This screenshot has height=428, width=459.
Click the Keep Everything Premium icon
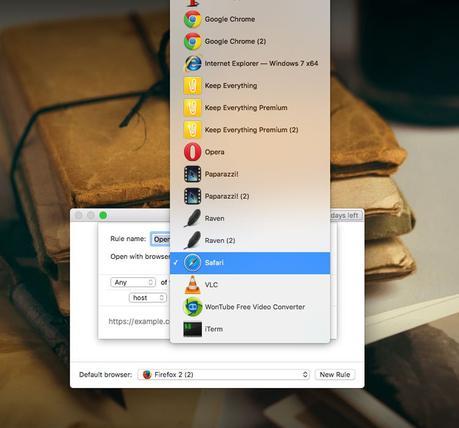click(193, 108)
